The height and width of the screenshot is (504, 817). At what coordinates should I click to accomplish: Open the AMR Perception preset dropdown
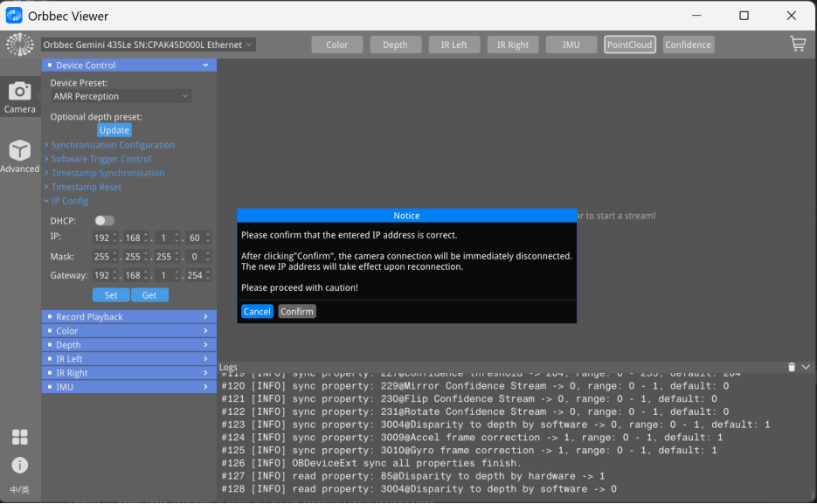tap(121, 96)
